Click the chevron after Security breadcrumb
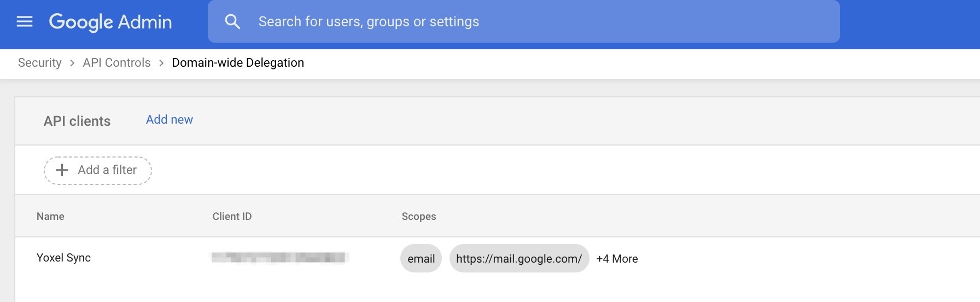 tap(72, 63)
